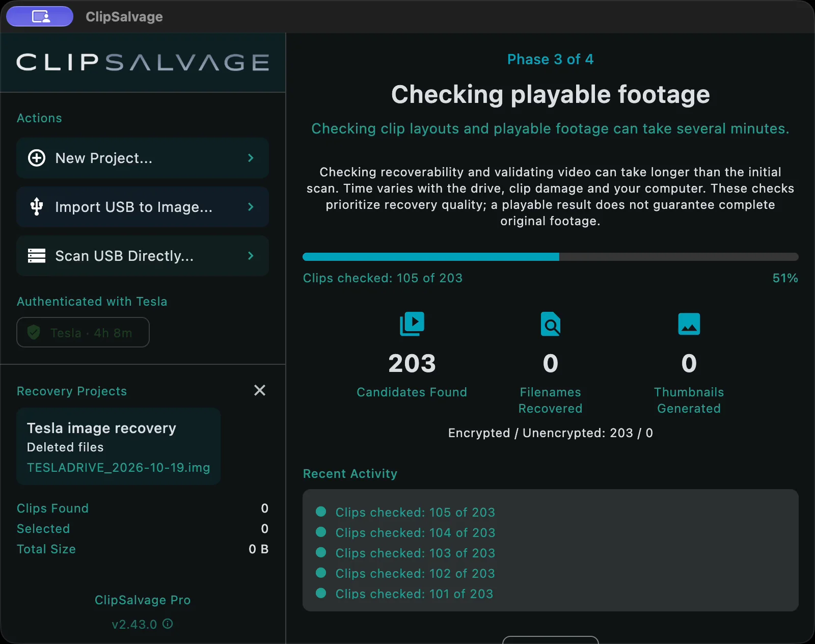Click the Candidates Found video icon
The height and width of the screenshot is (644, 815).
click(x=412, y=324)
